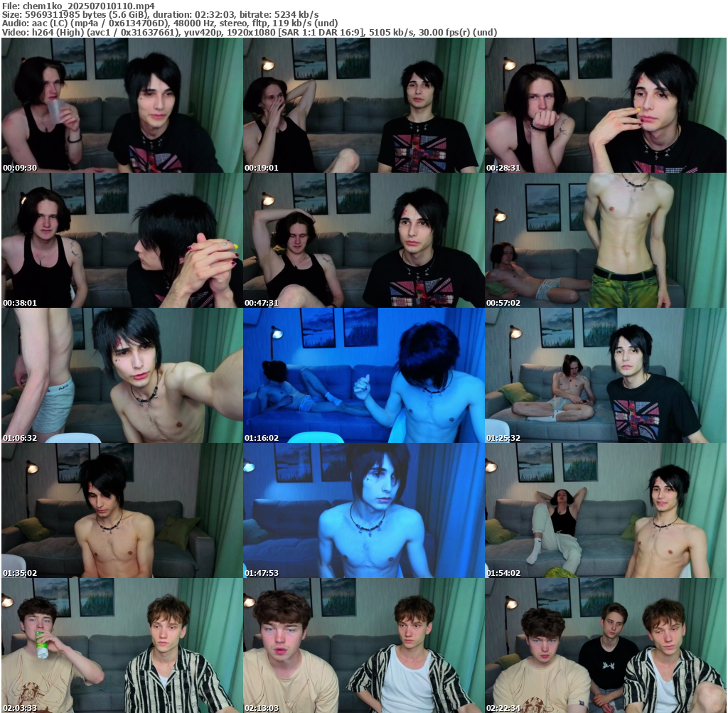Open the thumbnail stamped 00:28:31
The height and width of the screenshot is (713, 728).
606,105
